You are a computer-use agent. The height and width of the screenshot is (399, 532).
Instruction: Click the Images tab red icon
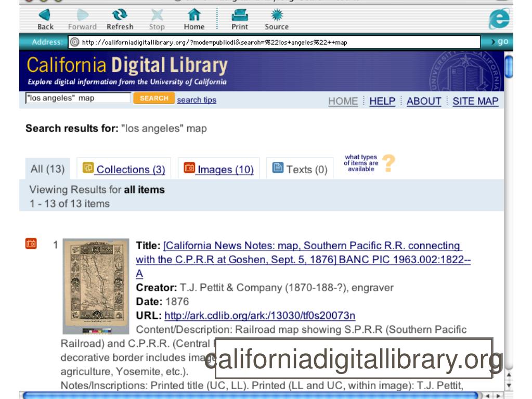pos(189,168)
